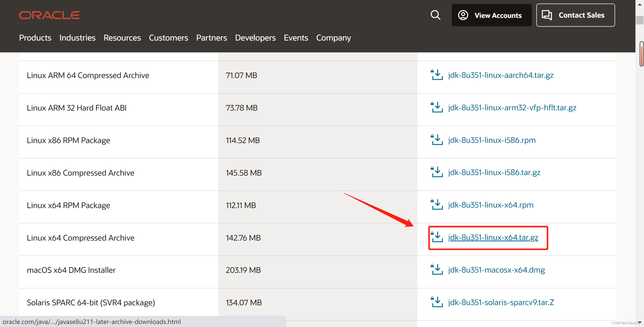Click the Contact Sales button
This screenshot has width=644, height=327.
click(576, 15)
